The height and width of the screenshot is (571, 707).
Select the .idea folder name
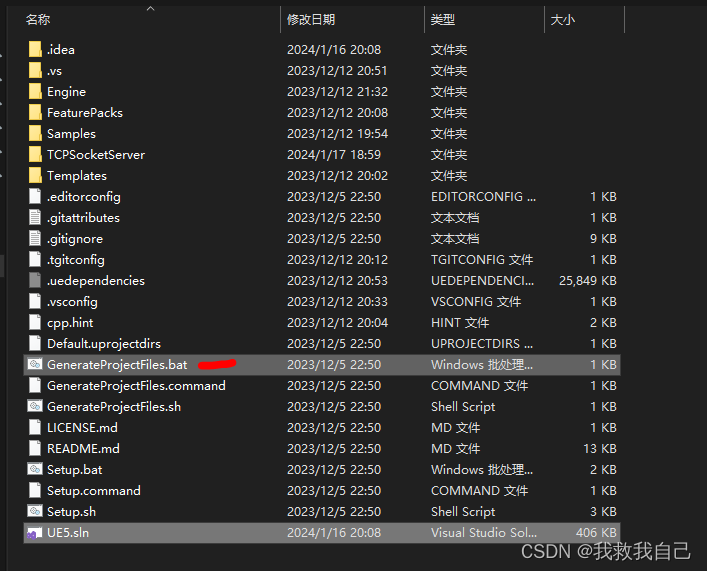pos(61,50)
